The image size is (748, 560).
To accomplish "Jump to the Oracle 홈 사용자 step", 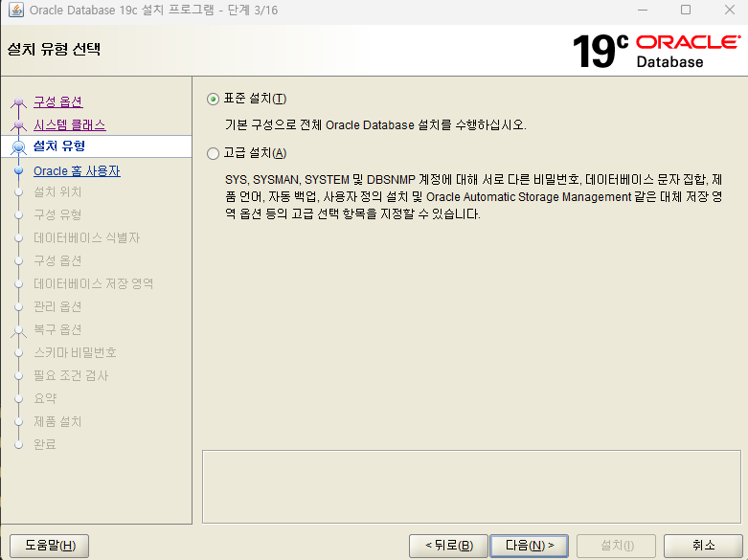I will pos(77,170).
